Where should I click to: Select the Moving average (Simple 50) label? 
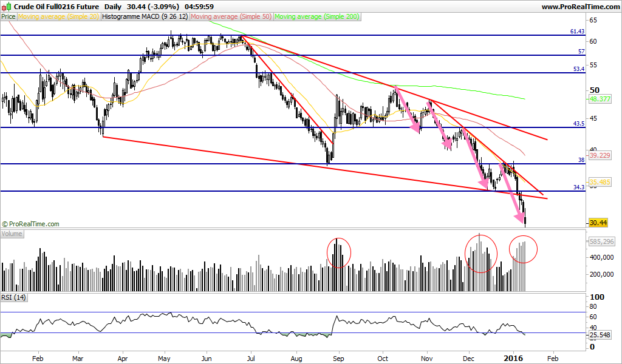(x=231, y=16)
